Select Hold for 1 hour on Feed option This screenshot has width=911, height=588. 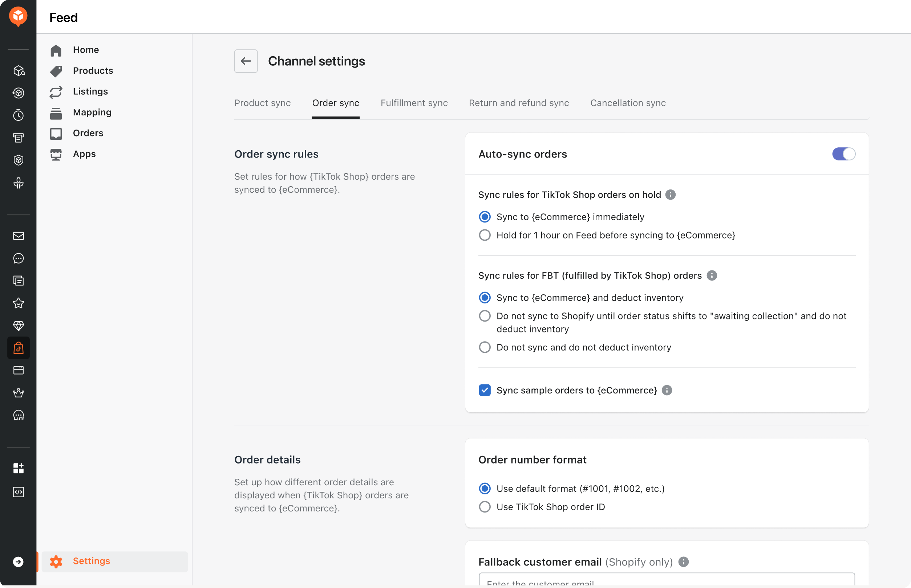click(485, 235)
